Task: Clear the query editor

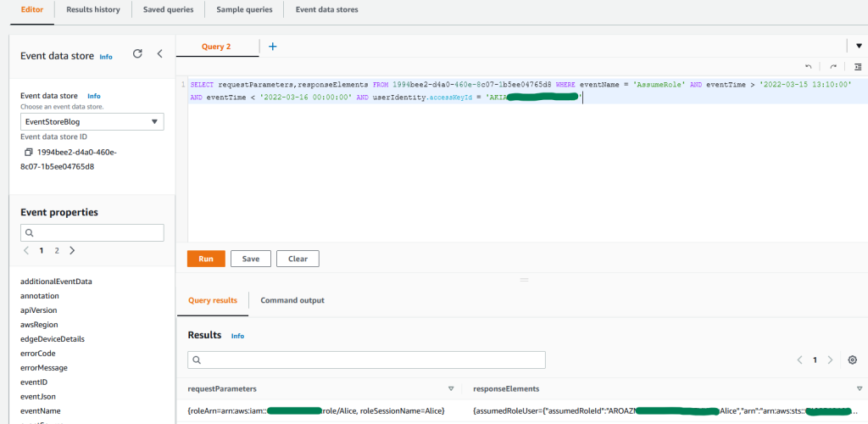Action: point(298,259)
